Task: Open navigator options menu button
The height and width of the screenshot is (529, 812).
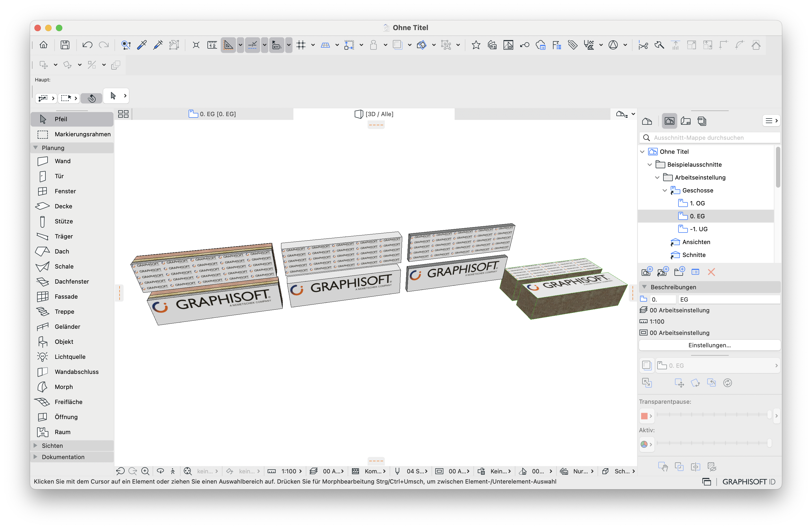Action: click(x=771, y=121)
